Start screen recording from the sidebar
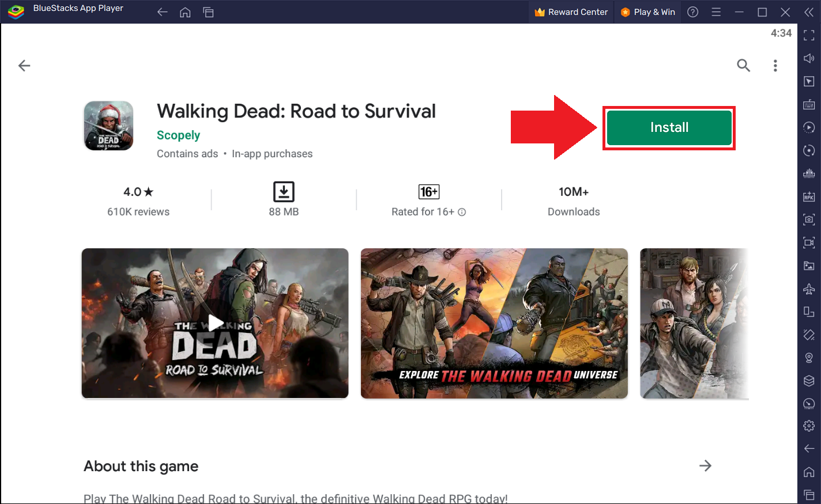Screen dimensions: 821x504 point(809,242)
